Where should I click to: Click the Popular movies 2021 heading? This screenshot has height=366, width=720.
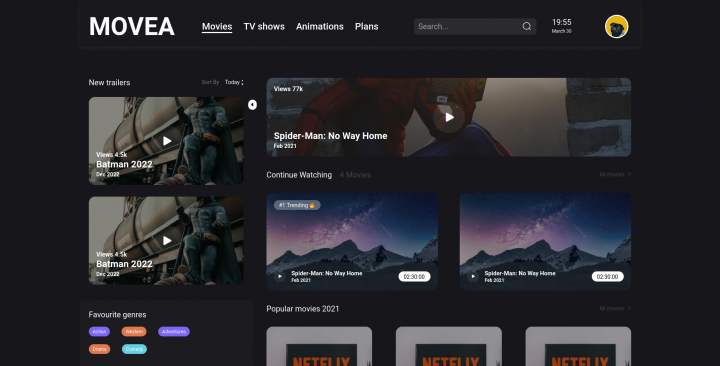point(303,309)
